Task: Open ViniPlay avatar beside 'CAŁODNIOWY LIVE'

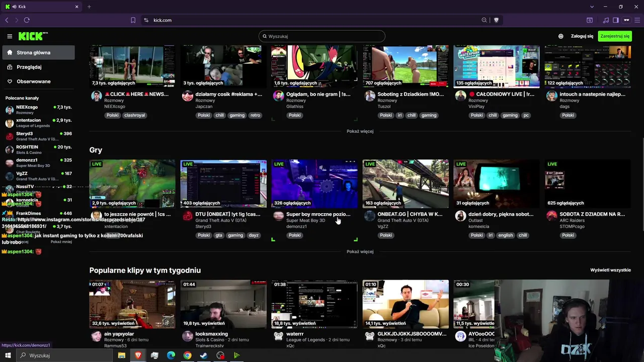Action: click(x=460, y=96)
